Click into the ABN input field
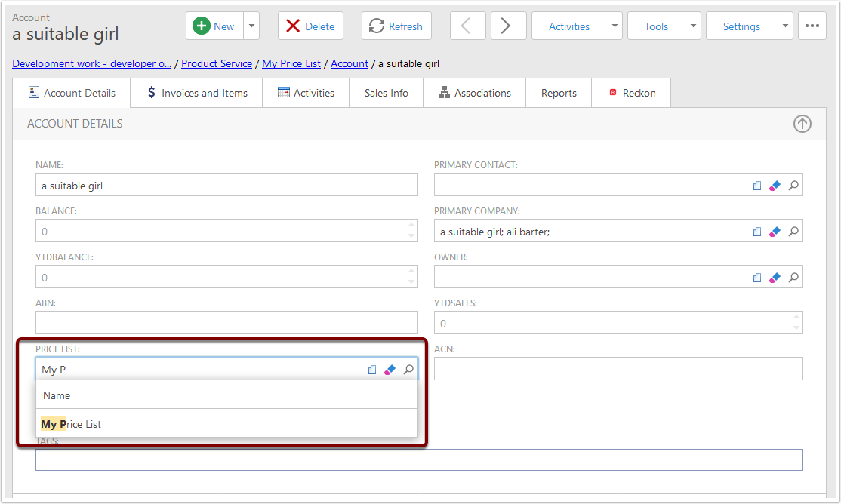 [226, 323]
